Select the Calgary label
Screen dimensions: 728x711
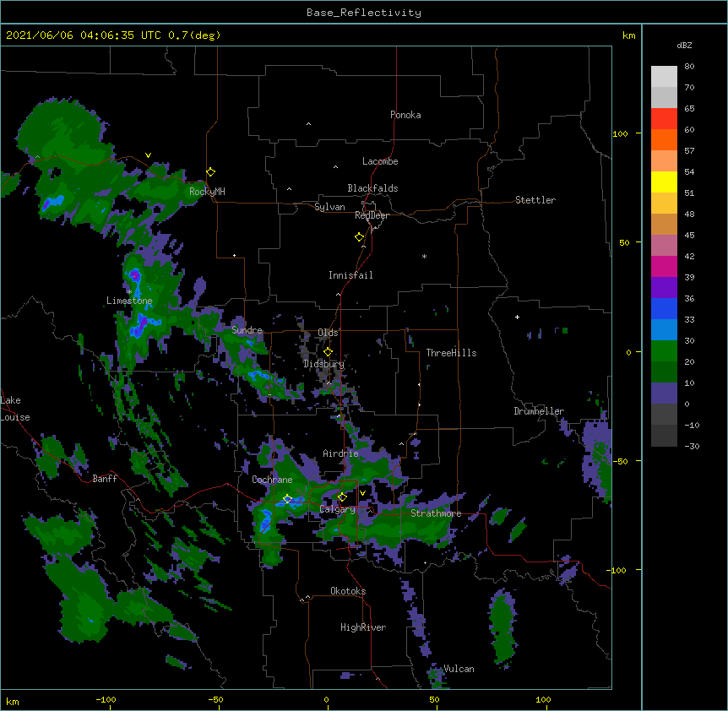pyautogui.click(x=337, y=509)
